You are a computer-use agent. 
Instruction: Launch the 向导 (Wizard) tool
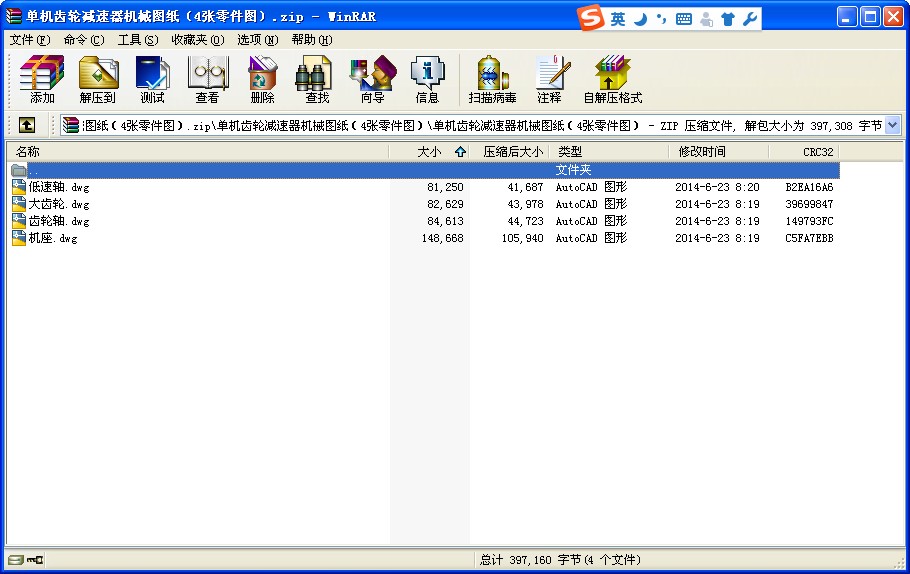[373, 80]
